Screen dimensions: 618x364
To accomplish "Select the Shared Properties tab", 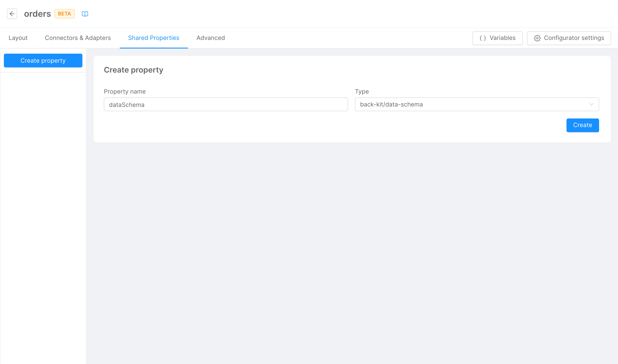I will (153, 38).
